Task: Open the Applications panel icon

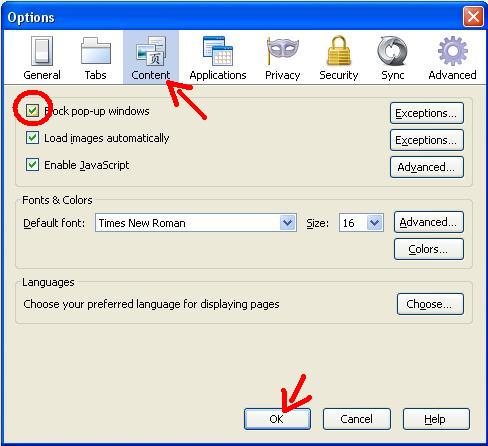Action: pos(218,51)
